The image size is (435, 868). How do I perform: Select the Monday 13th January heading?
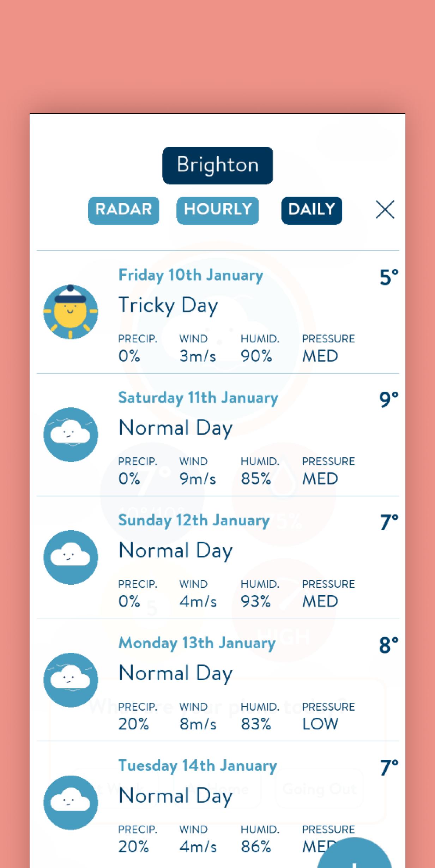pos(197,643)
